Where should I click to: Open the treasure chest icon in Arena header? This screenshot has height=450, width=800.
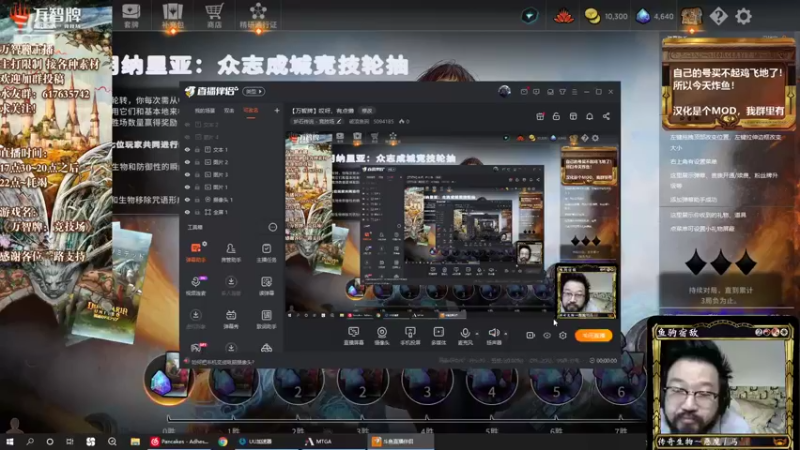point(691,17)
